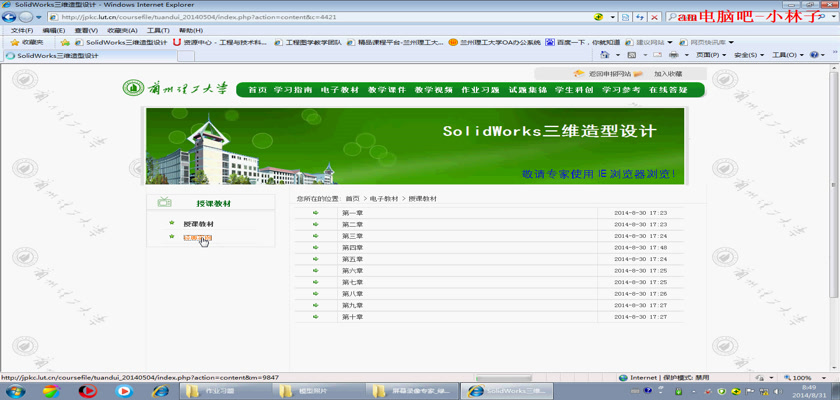The height and width of the screenshot is (400, 840).
Task: Open chapter 第四章
Action: (x=352, y=247)
